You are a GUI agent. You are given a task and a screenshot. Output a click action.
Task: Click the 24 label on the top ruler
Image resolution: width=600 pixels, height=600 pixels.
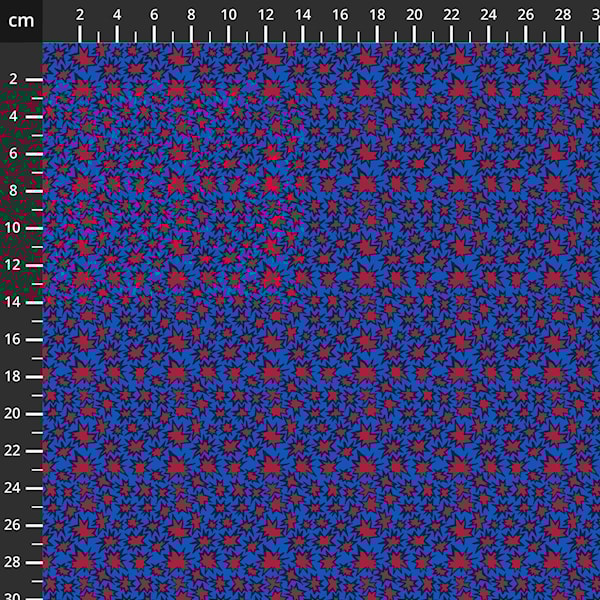pyautogui.click(x=488, y=15)
